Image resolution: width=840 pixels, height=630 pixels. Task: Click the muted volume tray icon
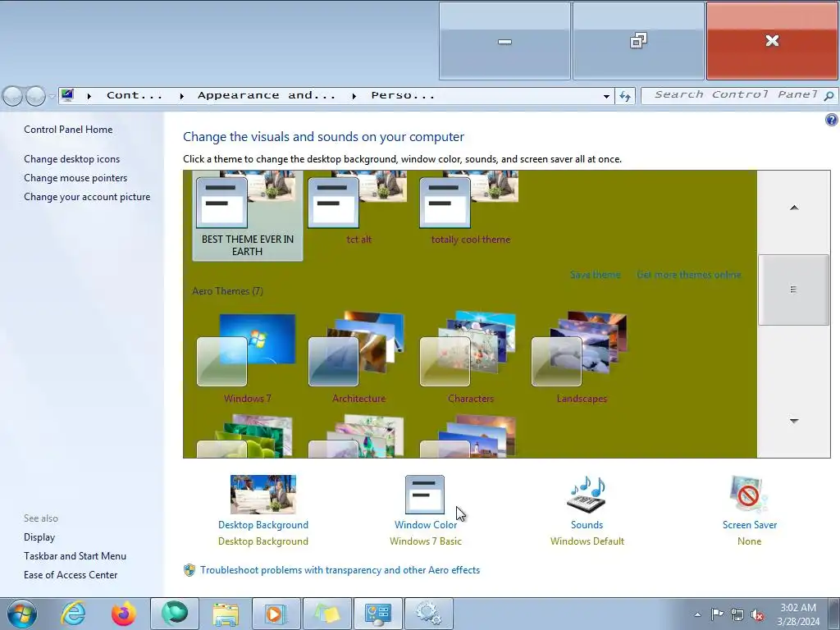pos(757,614)
